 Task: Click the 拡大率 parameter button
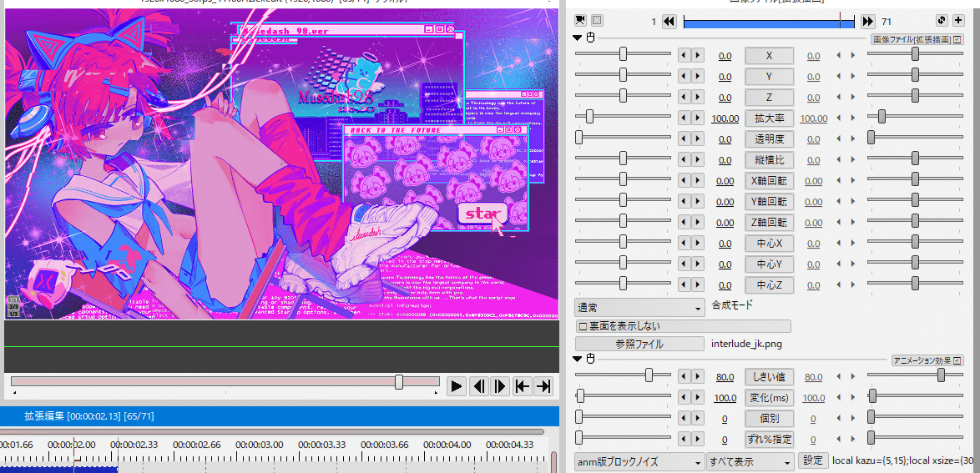click(770, 118)
